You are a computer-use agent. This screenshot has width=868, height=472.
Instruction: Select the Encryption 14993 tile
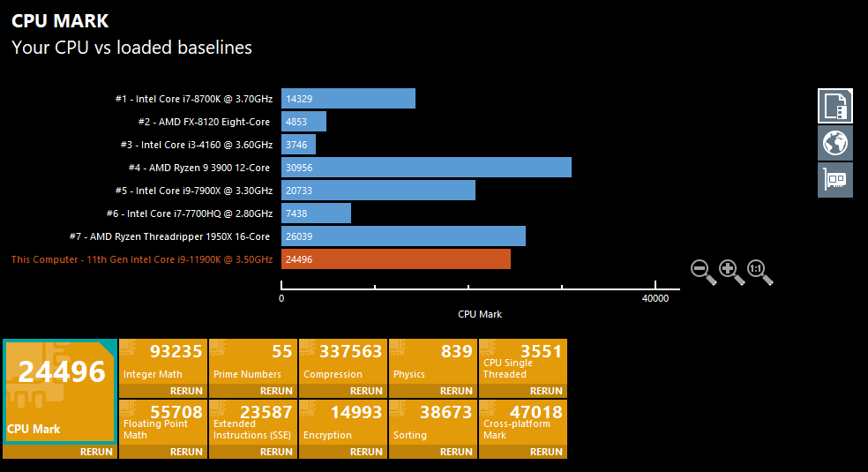(343, 423)
